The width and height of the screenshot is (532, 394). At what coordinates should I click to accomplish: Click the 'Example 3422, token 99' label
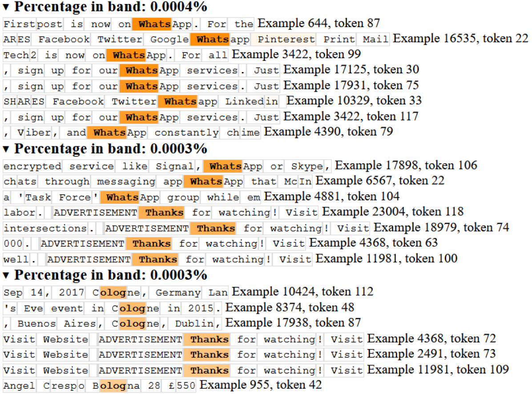[x=296, y=54]
